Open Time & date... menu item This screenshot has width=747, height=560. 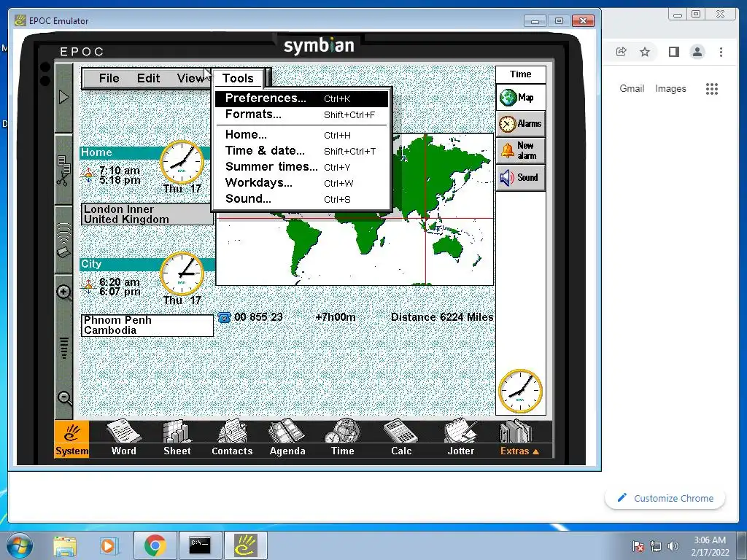click(x=301, y=151)
